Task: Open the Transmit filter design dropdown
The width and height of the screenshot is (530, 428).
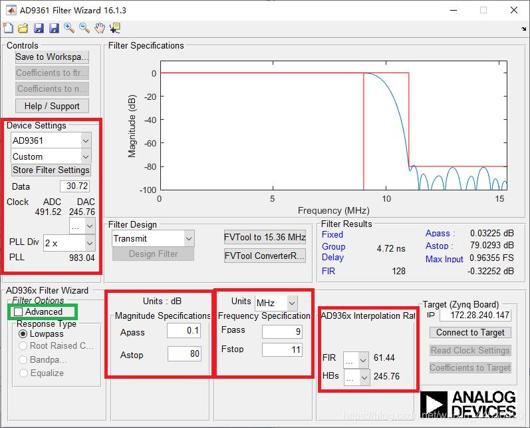Action: pos(153,239)
